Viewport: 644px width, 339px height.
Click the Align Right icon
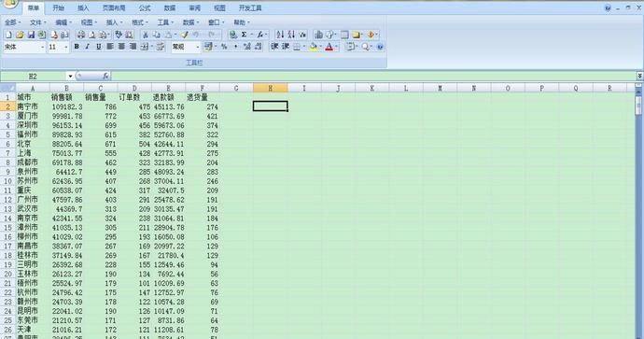(x=133, y=47)
